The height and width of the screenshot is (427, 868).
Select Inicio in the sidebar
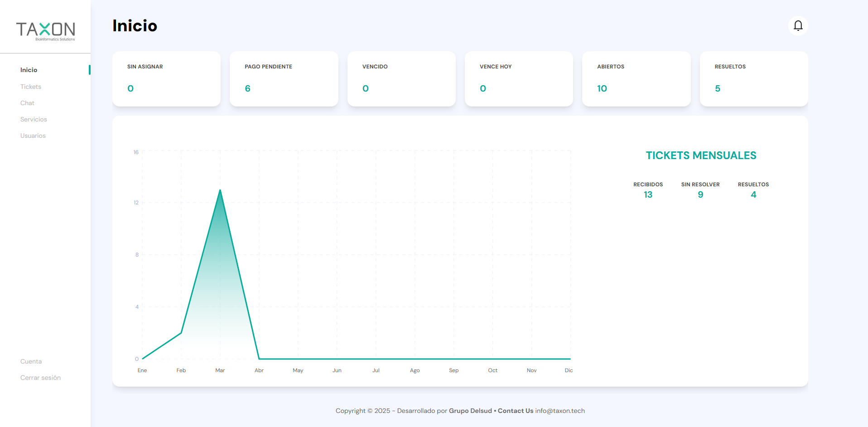click(x=29, y=70)
